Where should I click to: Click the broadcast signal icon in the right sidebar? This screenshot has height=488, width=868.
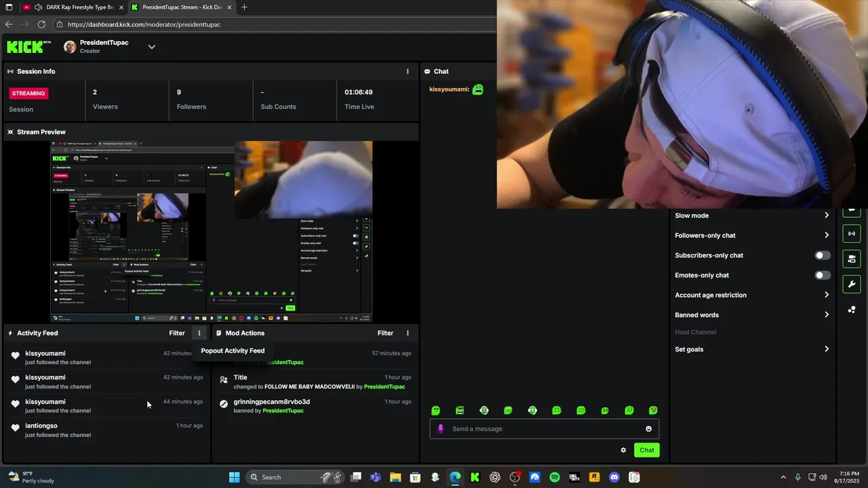click(x=852, y=234)
